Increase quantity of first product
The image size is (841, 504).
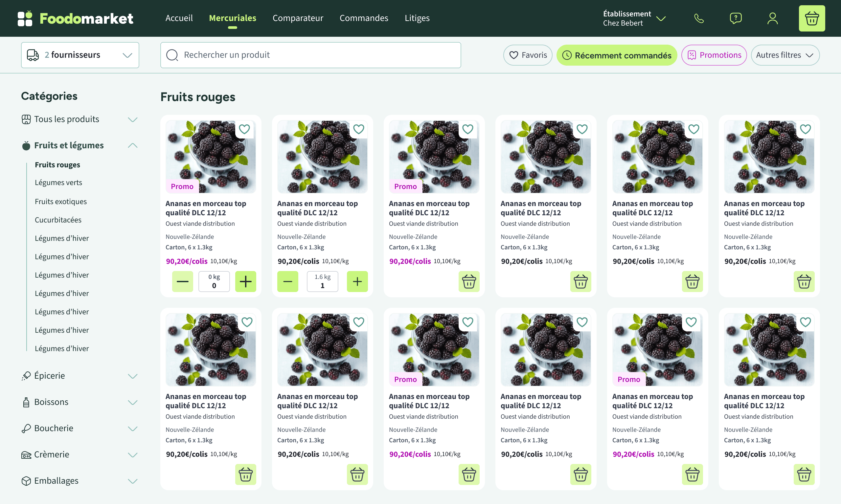245,281
